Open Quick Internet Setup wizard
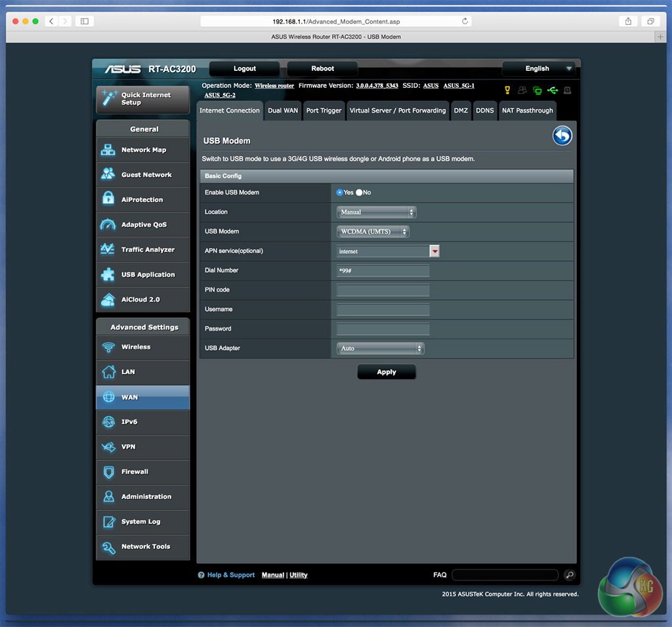This screenshot has height=627, width=672. pos(142,99)
